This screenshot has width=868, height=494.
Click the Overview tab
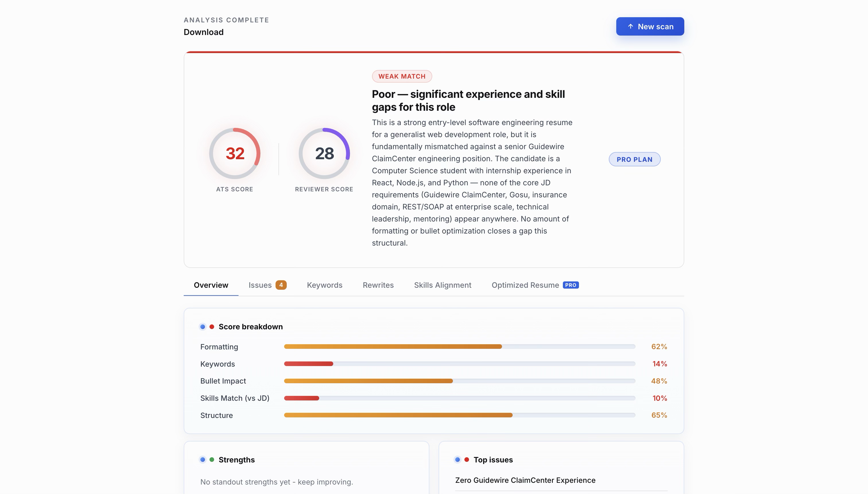(211, 285)
